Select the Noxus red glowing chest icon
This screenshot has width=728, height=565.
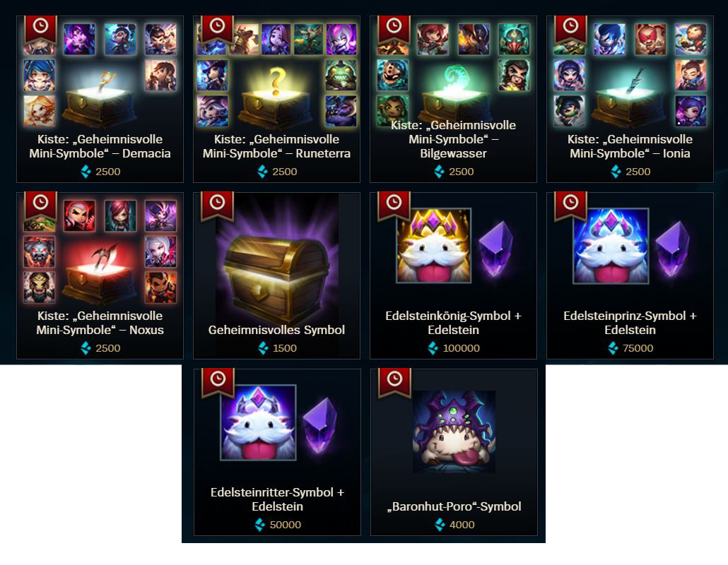[100, 276]
